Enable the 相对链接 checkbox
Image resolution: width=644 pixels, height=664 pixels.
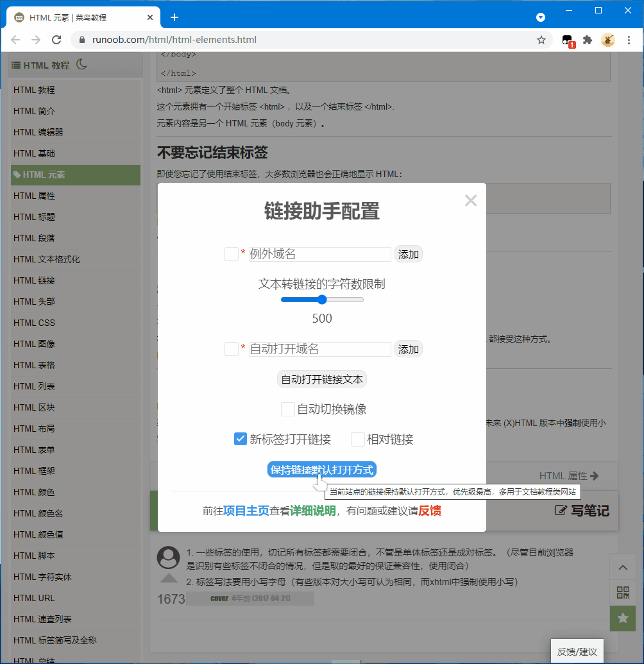357,439
